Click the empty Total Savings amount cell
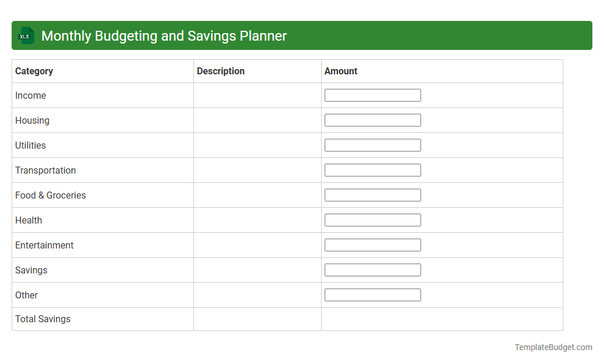The width and height of the screenshot is (604, 364). (x=441, y=319)
